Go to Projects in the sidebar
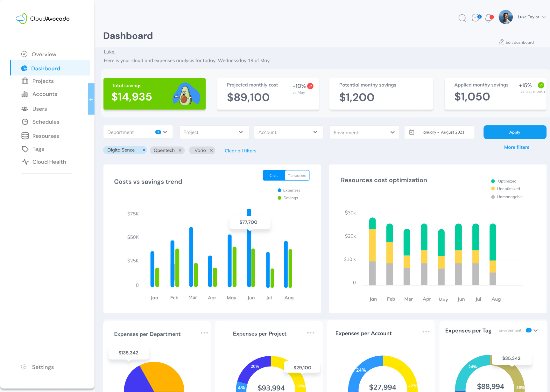 [x=43, y=81]
